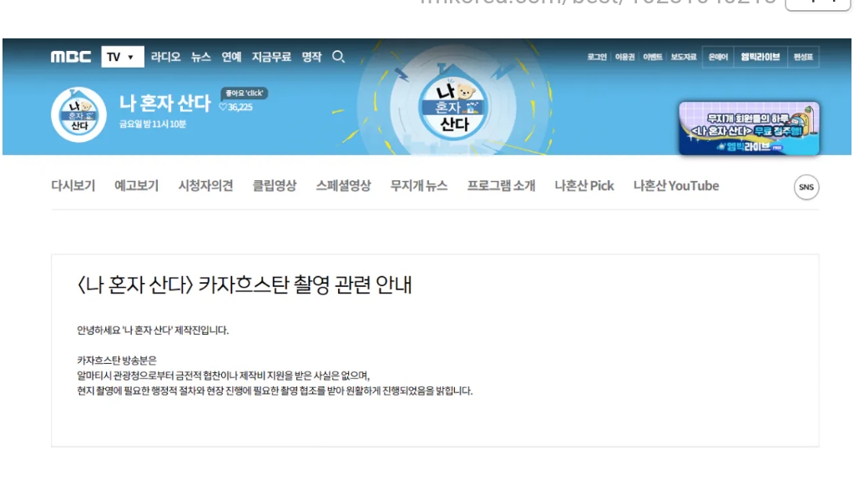The width and height of the screenshot is (859, 504).
Task: Open the 엠빅라이브 무료 정주행 promo banner
Action: 749,129
